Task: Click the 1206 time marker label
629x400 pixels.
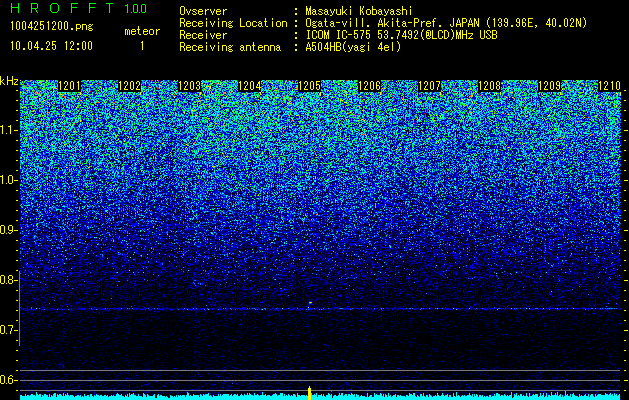Action: tap(369, 86)
